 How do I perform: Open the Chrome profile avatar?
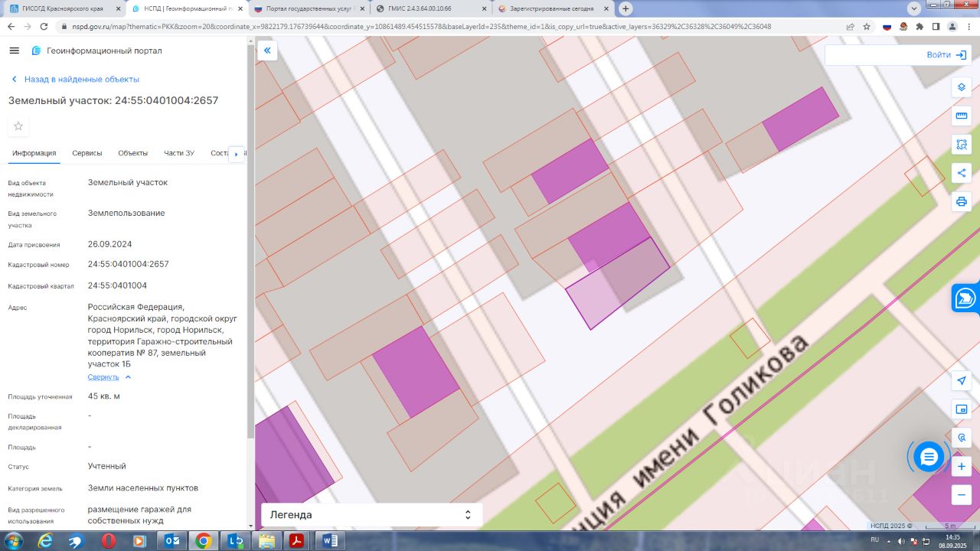coord(952,26)
